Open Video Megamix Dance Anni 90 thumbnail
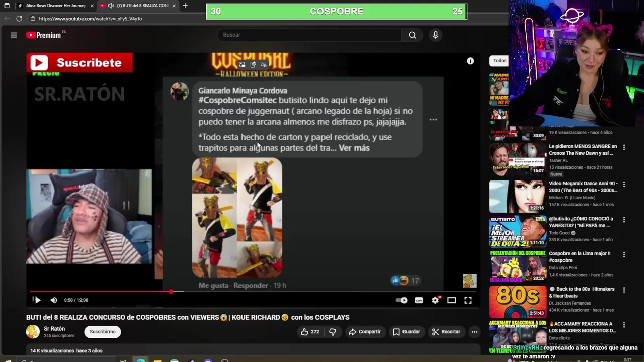 [x=517, y=196]
